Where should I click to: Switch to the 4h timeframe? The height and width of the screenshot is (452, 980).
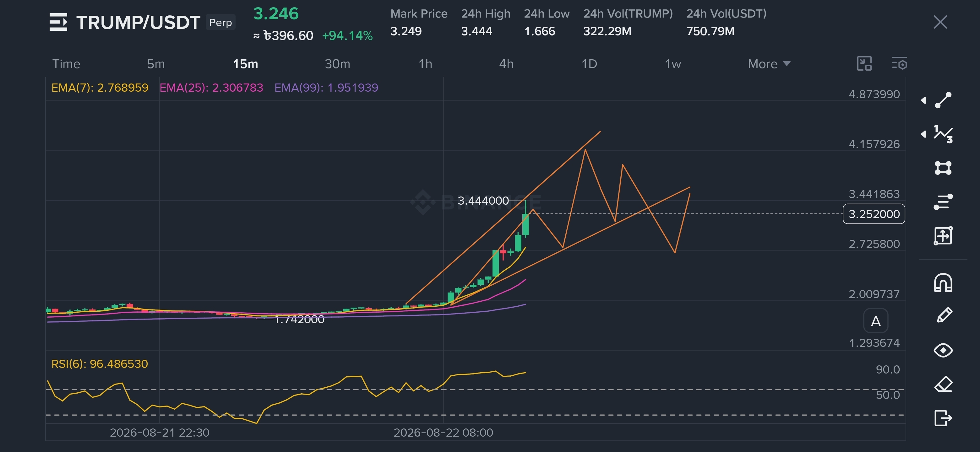point(506,64)
